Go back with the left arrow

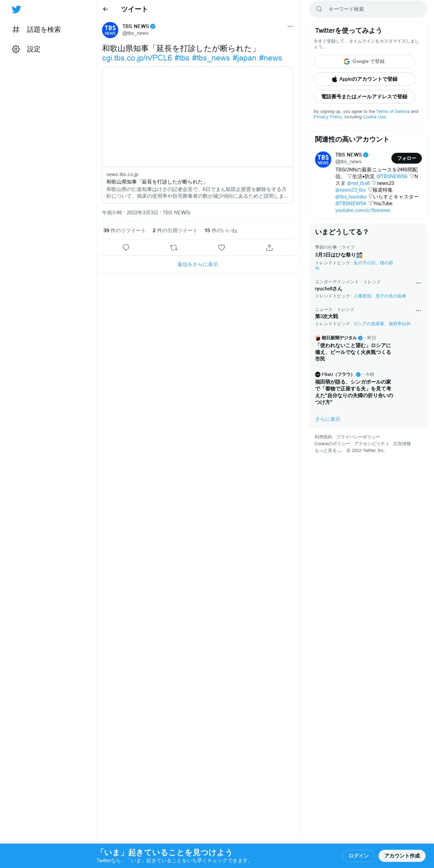(x=105, y=9)
